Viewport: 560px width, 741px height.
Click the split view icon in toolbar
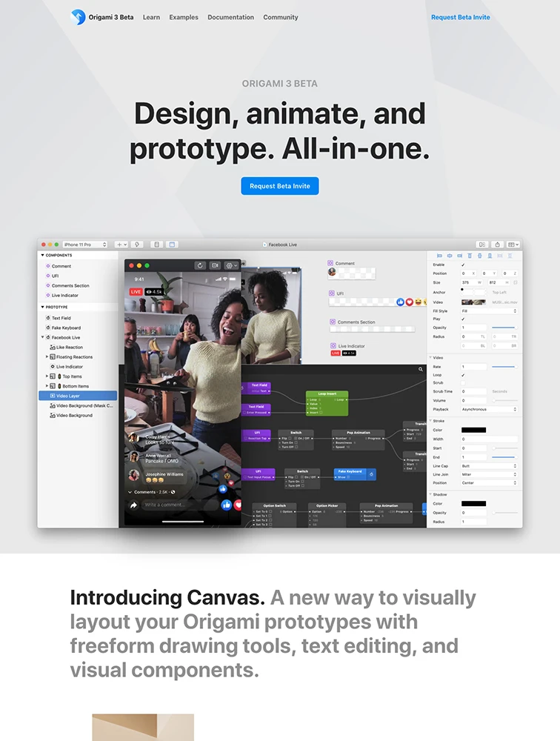[x=482, y=245]
